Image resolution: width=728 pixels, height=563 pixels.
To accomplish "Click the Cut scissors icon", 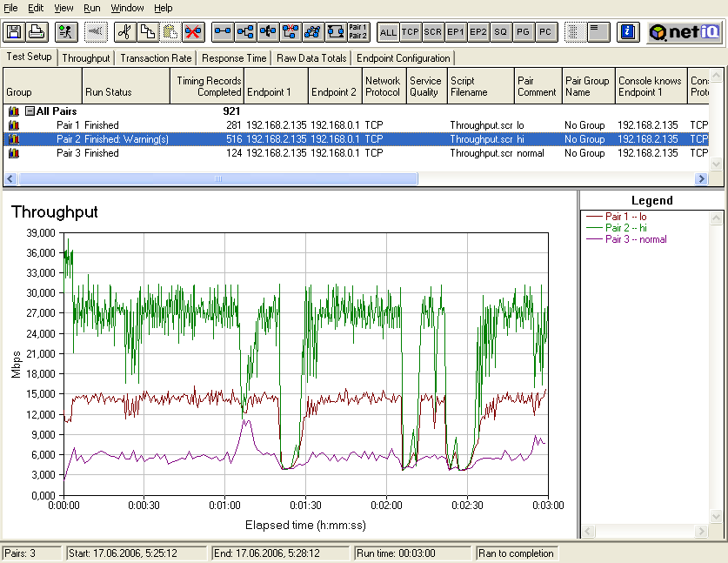I will point(124,32).
